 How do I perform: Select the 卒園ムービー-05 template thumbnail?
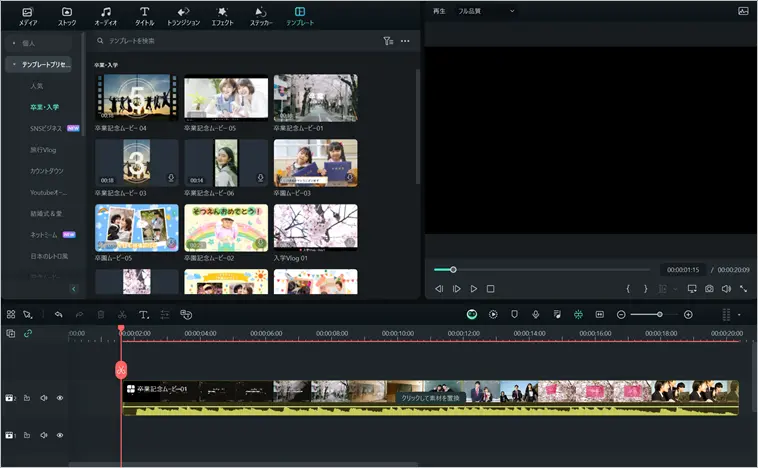pos(137,228)
